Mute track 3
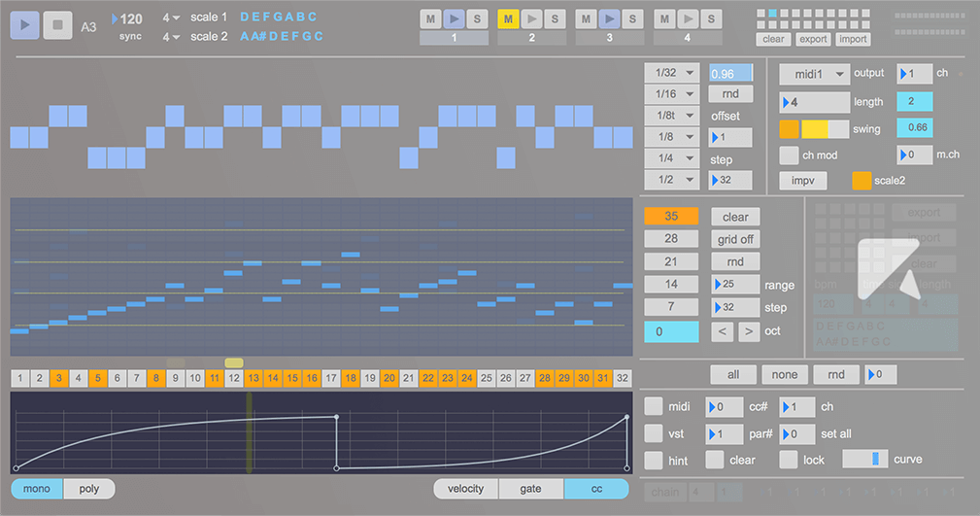 (x=586, y=19)
